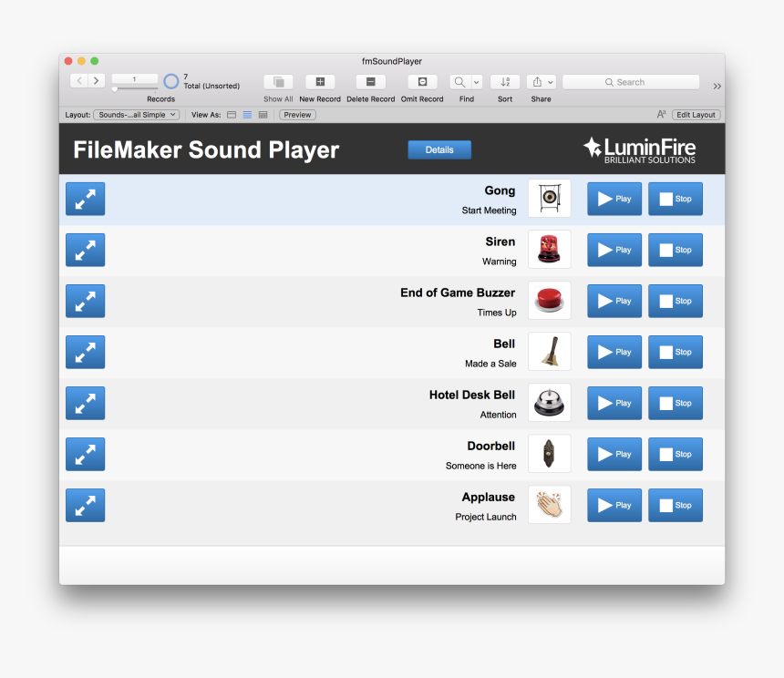Stop the Applause sound

tap(676, 505)
